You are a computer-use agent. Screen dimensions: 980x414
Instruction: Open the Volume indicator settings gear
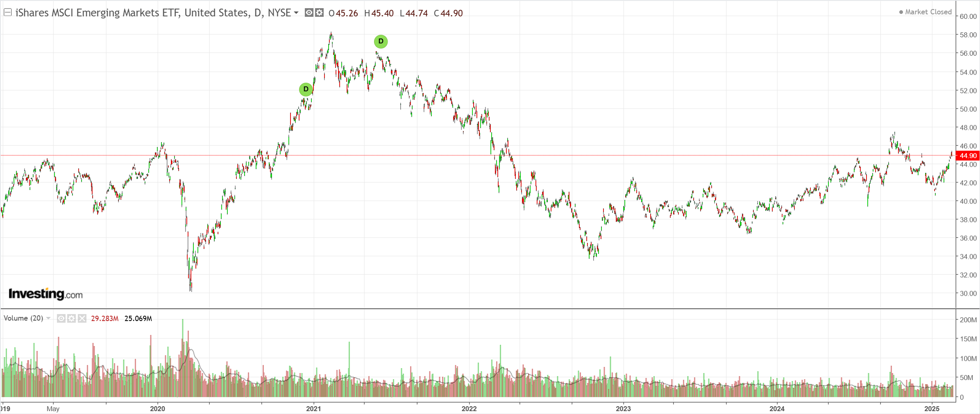point(71,318)
